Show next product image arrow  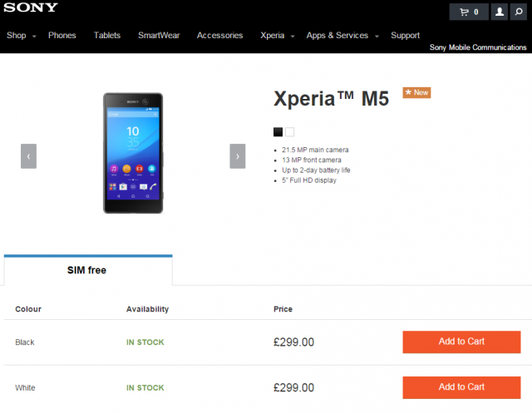pos(238,155)
